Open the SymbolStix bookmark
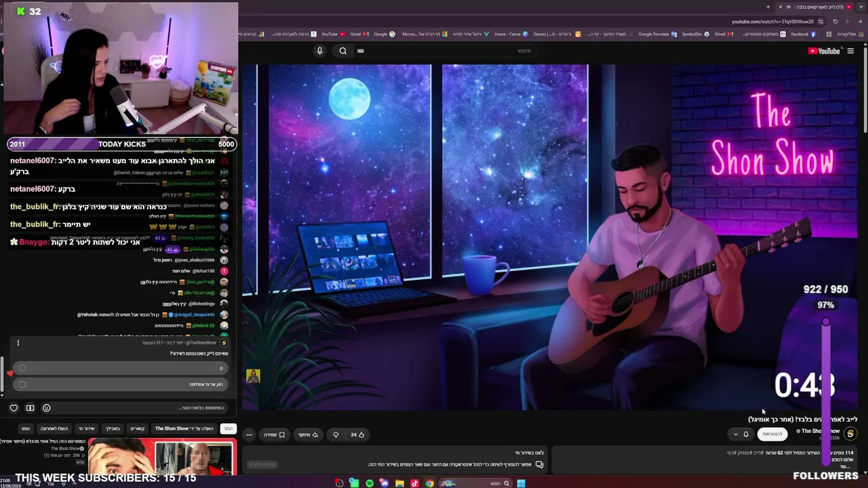The width and height of the screenshot is (868, 488). coord(695,34)
